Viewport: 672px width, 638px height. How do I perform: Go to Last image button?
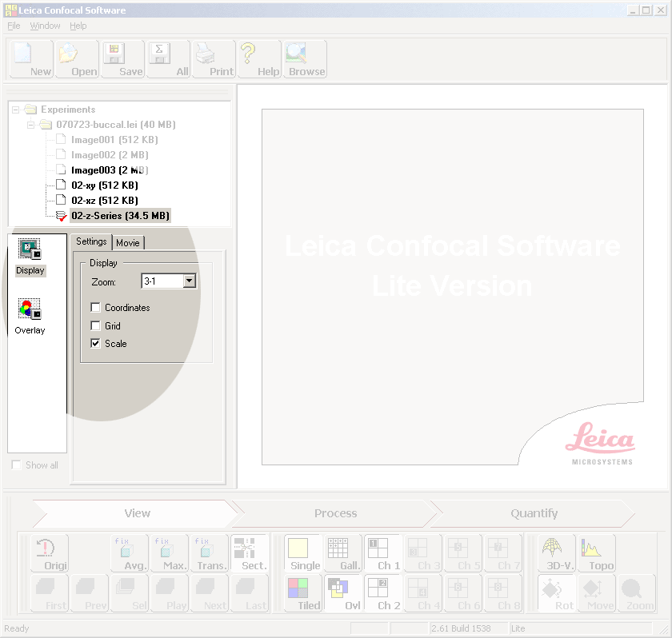pos(250,593)
